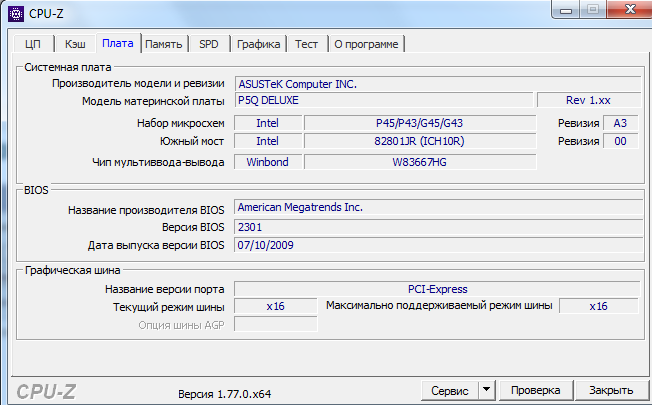The image size is (652, 405).
Task: Click the Модель материнской платы label
Action: pyautogui.click(x=153, y=101)
